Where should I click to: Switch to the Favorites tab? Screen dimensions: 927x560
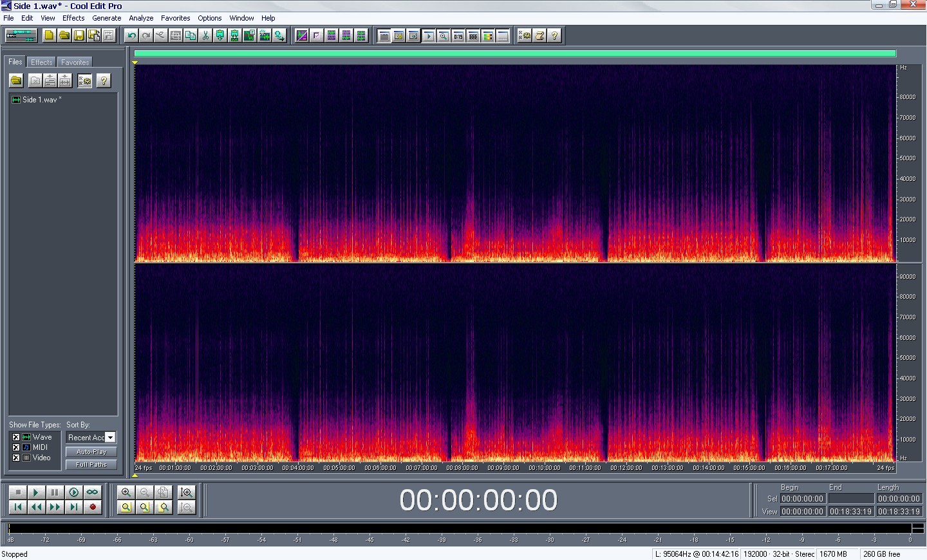click(x=75, y=62)
